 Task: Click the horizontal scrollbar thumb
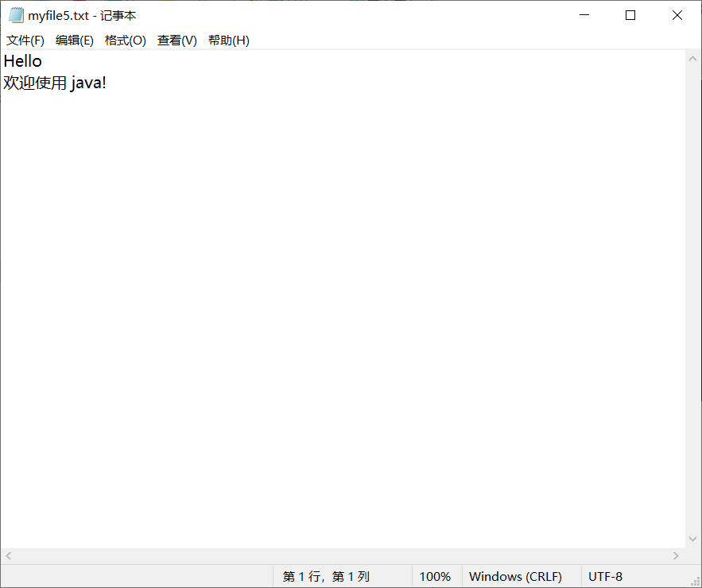[x=342, y=555]
